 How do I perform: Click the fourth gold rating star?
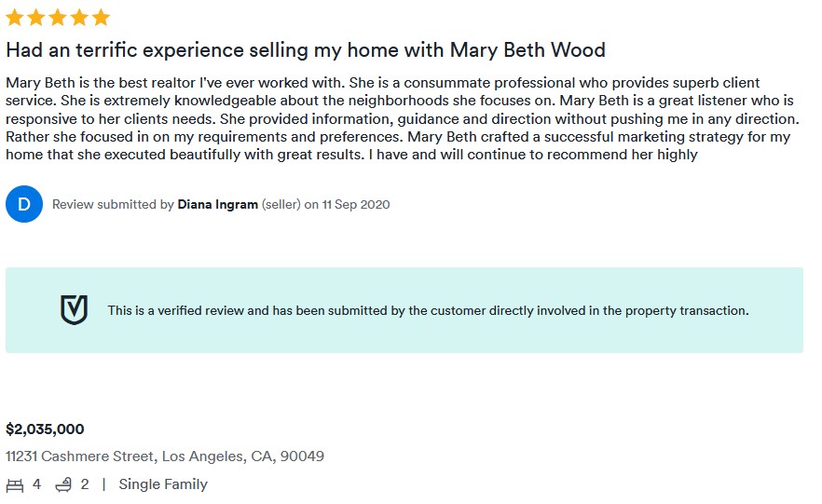click(79, 18)
